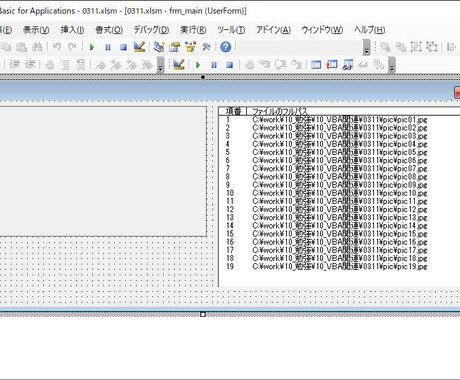Select the empty image frame on the form
This screenshot has height=380, width=460.
103,171
